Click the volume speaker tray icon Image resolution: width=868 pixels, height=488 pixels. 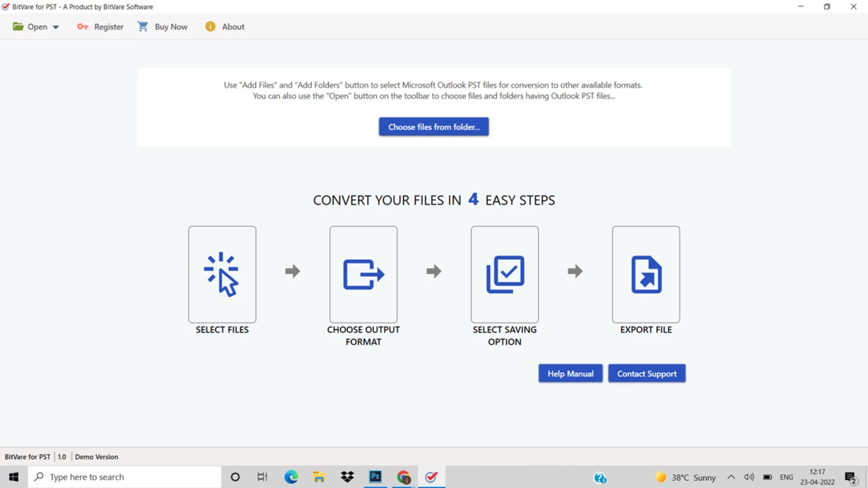click(749, 477)
